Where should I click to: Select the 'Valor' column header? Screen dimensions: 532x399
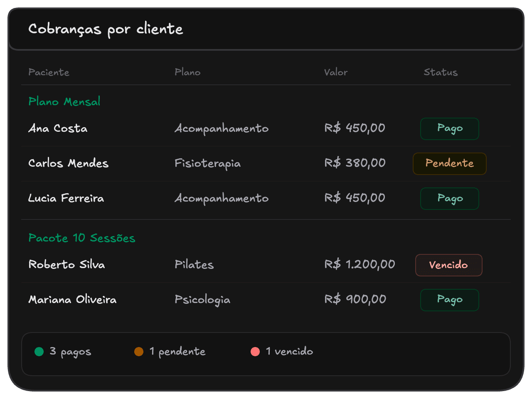pos(336,72)
